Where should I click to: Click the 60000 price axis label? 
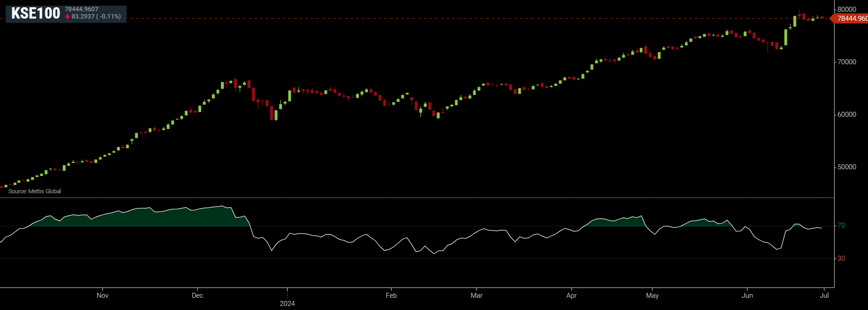pos(847,114)
